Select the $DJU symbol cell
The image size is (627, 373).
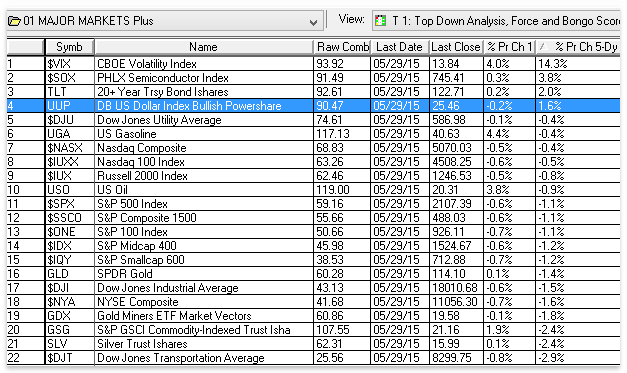click(x=70, y=120)
